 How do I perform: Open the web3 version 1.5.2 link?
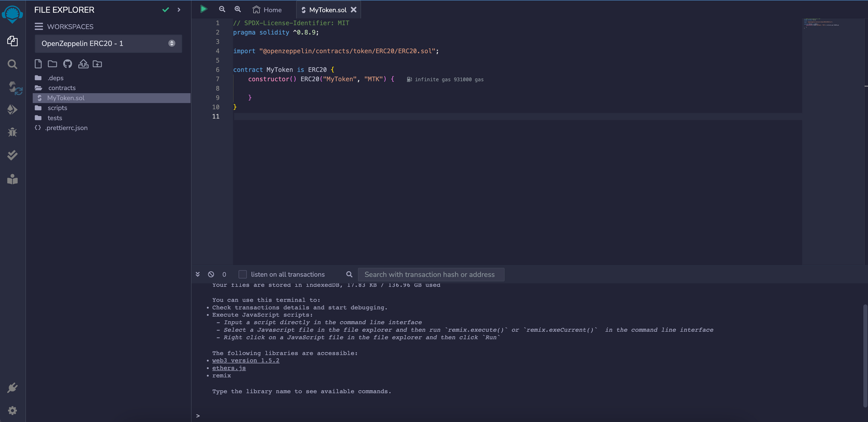[246, 360]
